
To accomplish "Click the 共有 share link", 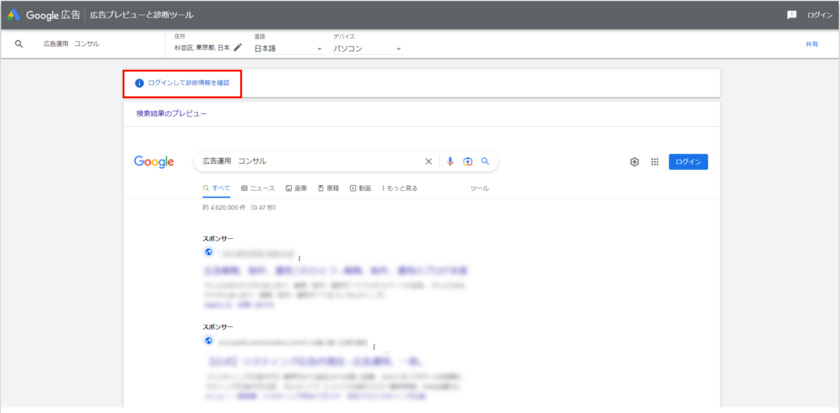I will 811,44.
